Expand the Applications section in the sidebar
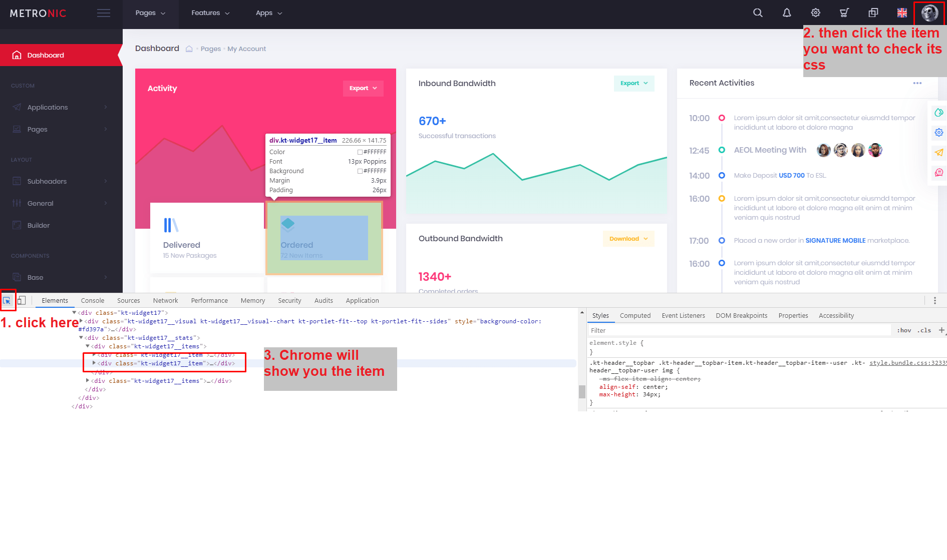Viewport: 947px width, 560px height. [x=48, y=107]
